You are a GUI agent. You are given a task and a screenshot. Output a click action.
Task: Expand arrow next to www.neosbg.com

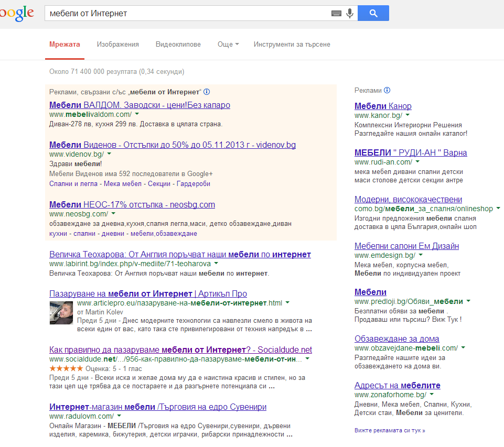[113, 214]
